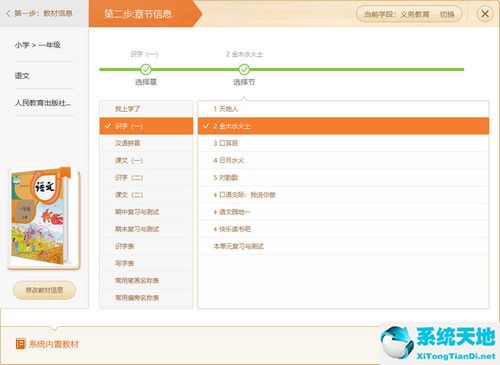
Task: Choose section 4 日月水火
Action: click(x=343, y=160)
